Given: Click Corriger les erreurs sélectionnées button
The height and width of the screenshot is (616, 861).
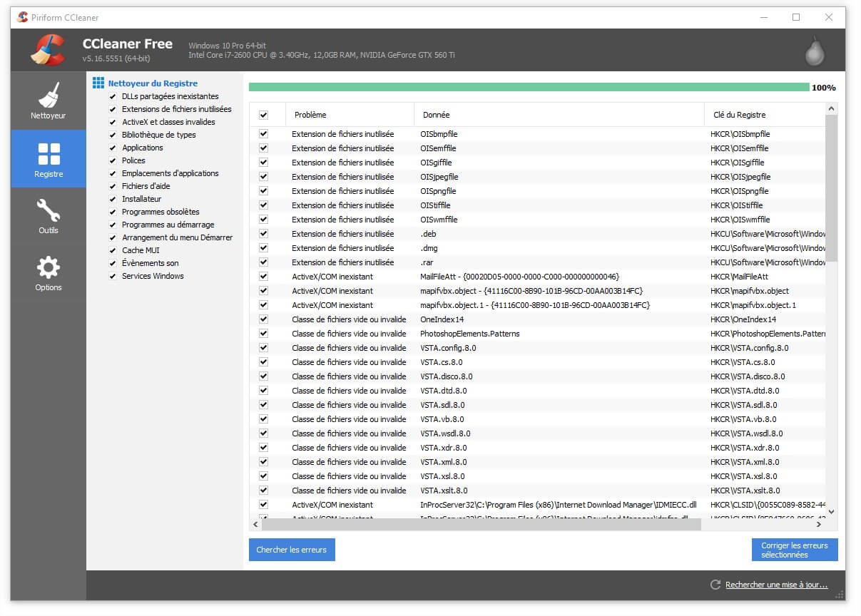Looking at the screenshot, I should click(794, 550).
